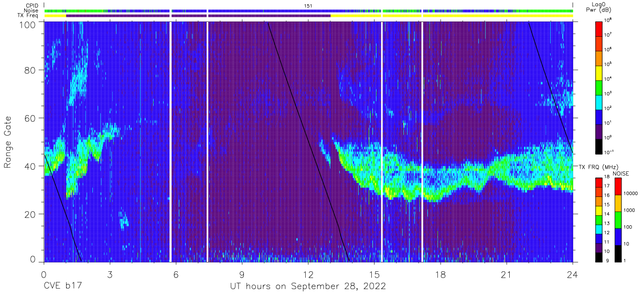
Task: Click the '40' tick label on the Range Gate axis
Action: coord(30,166)
